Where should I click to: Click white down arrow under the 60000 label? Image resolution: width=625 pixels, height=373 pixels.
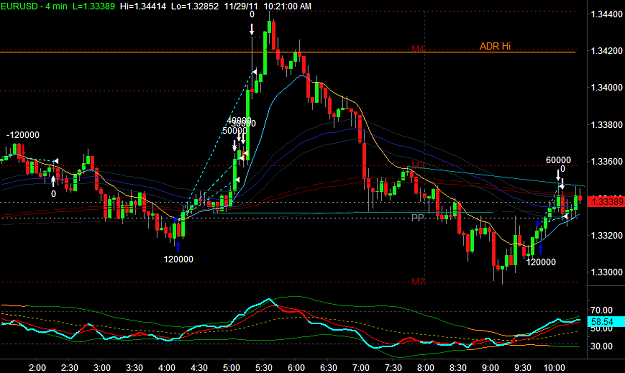(558, 175)
